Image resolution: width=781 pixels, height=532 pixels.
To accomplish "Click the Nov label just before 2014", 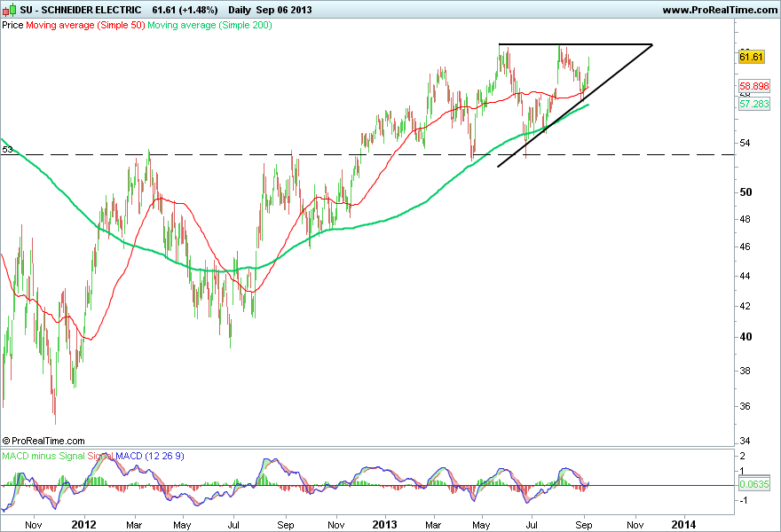I will pyautogui.click(x=635, y=525).
